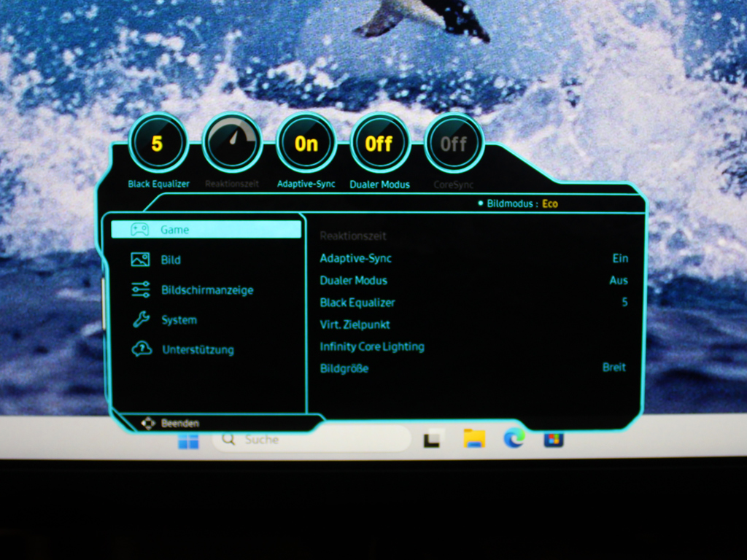Image resolution: width=747 pixels, height=560 pixels.
Task: Click the gamepad icon beside Game
Action: (139, 230)
